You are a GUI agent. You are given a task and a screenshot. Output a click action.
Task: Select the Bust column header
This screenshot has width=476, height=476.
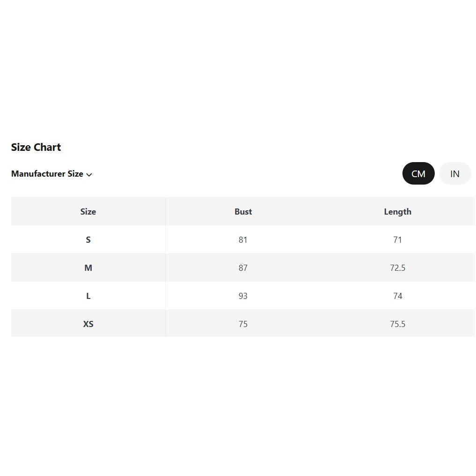243,212
